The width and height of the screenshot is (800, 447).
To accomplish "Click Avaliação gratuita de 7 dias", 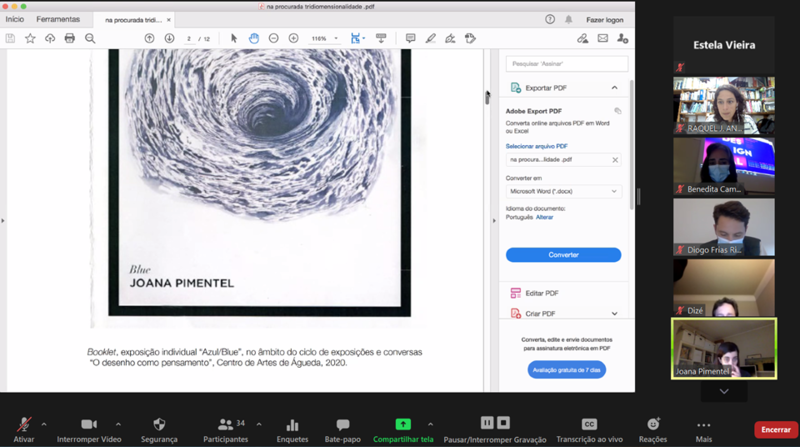I will coord(566,370).
